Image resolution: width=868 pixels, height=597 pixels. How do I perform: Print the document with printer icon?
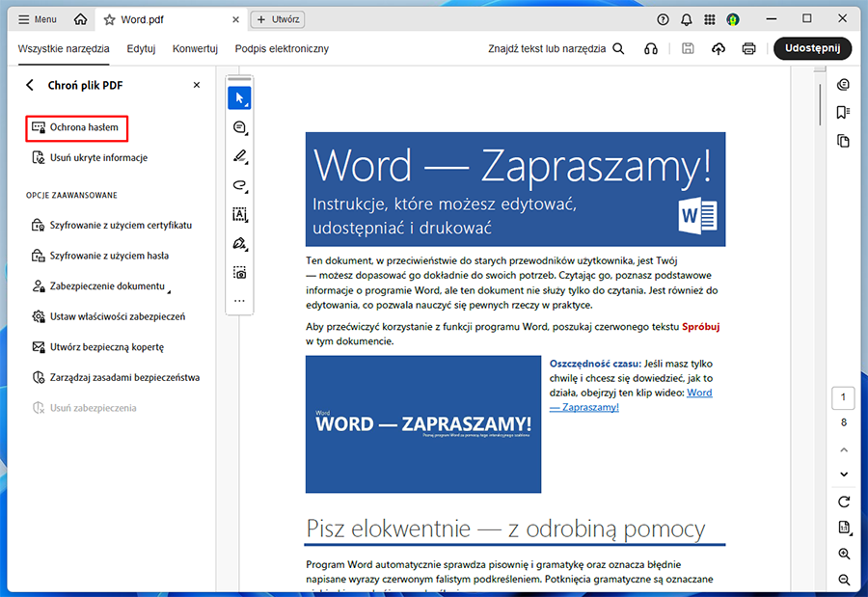(x=748, y=49)
